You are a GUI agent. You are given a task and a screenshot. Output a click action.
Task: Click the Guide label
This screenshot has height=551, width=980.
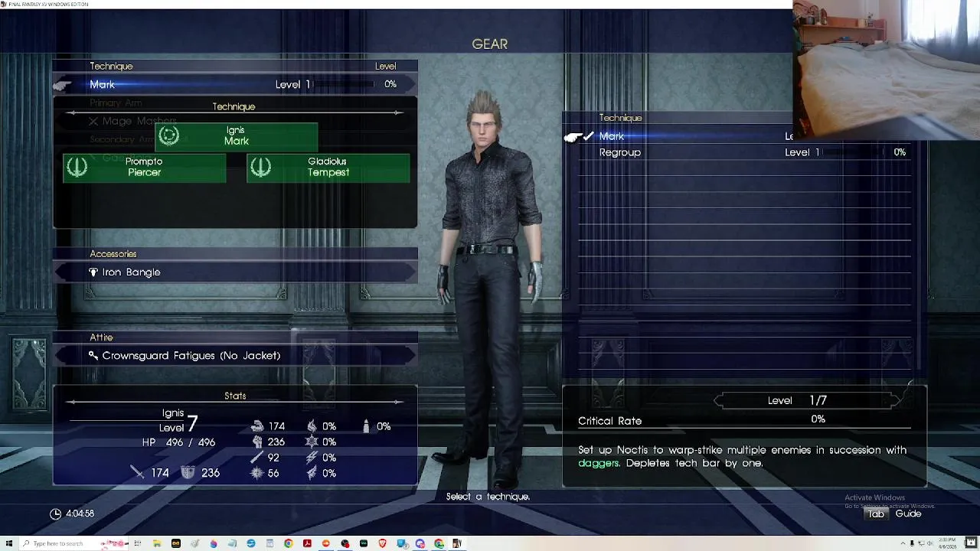[909, 514]
